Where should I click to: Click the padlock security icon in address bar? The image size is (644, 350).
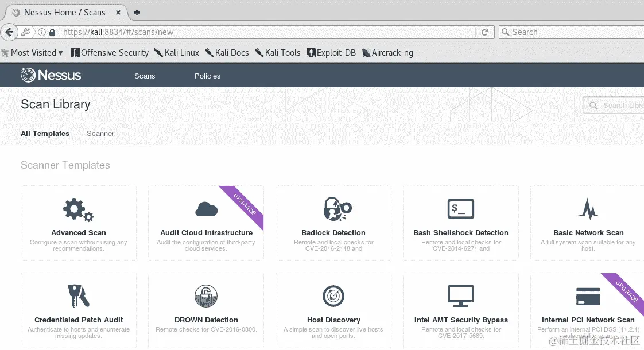coord(52,32)
